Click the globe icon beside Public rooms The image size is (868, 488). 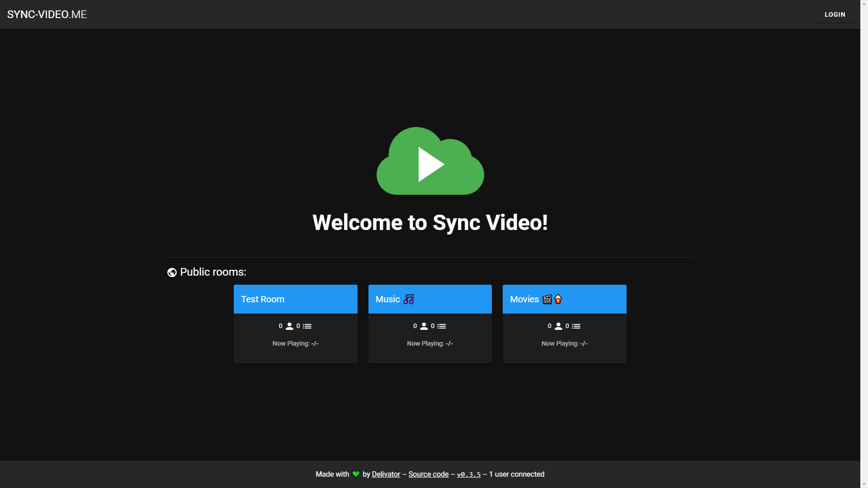click(x=172, y=272)
